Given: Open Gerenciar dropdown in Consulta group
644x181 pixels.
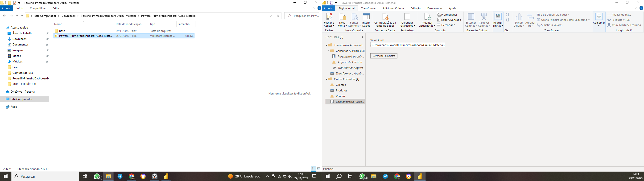Looking at the screenshot, I should click(446, 25).
